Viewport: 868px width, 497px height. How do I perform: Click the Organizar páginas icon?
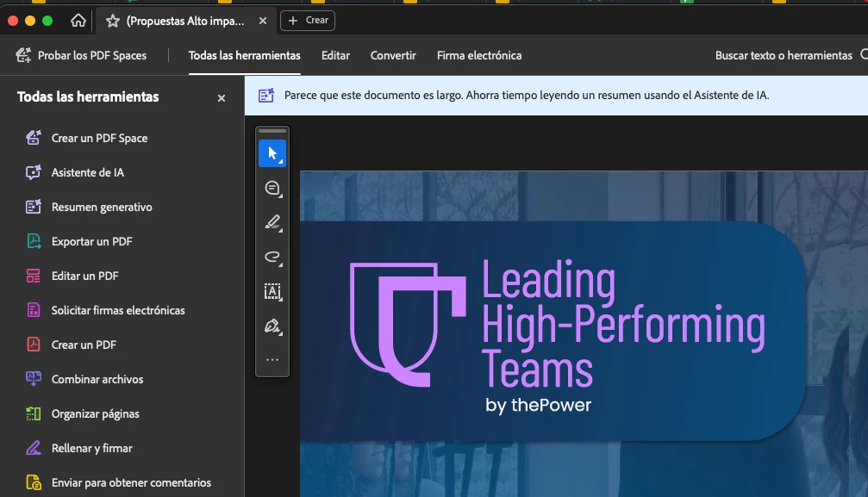pyautogui.click(x=34, y=413)
